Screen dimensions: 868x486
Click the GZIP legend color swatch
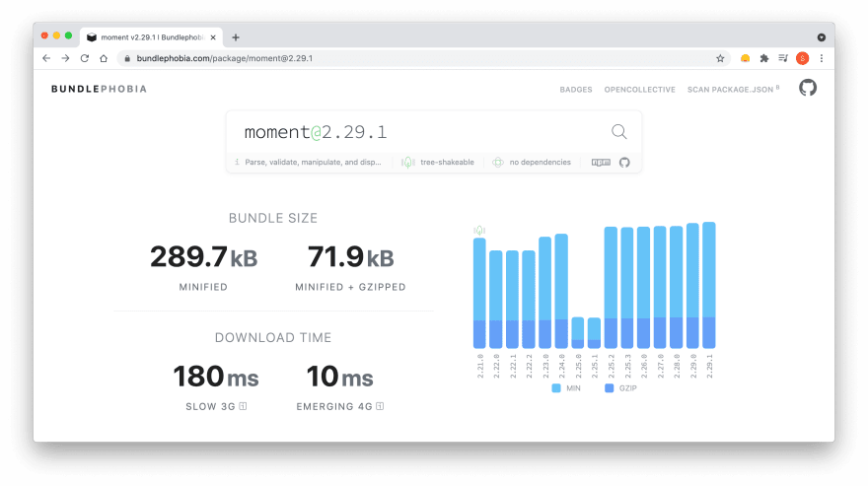click(609, 388)
